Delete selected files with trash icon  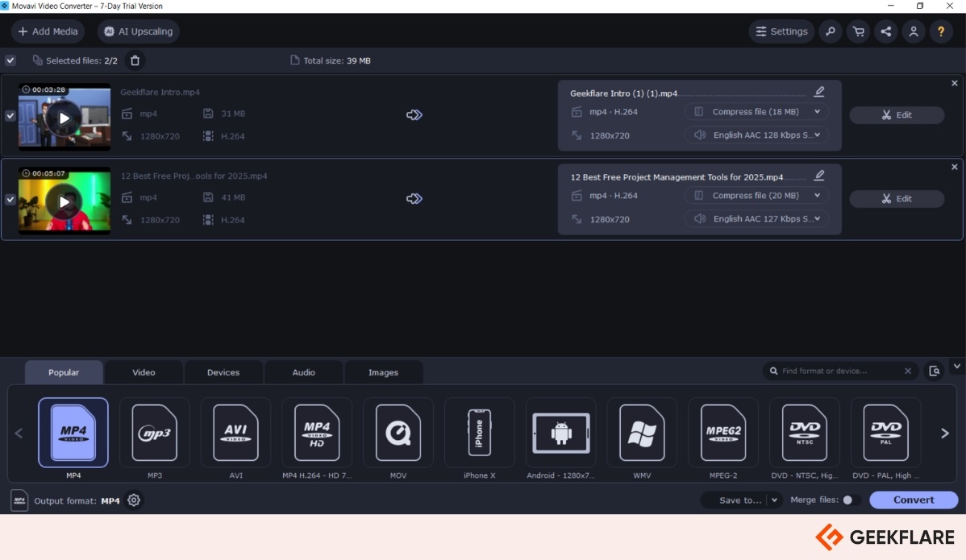[x=135, y=60]
